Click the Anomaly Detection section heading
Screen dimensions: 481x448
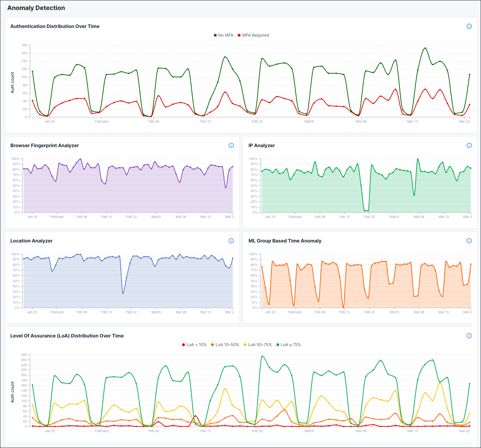tap(36, 8)
